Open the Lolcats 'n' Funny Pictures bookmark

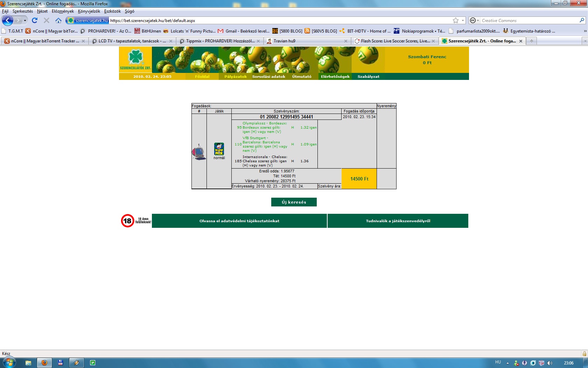(189, 31)
